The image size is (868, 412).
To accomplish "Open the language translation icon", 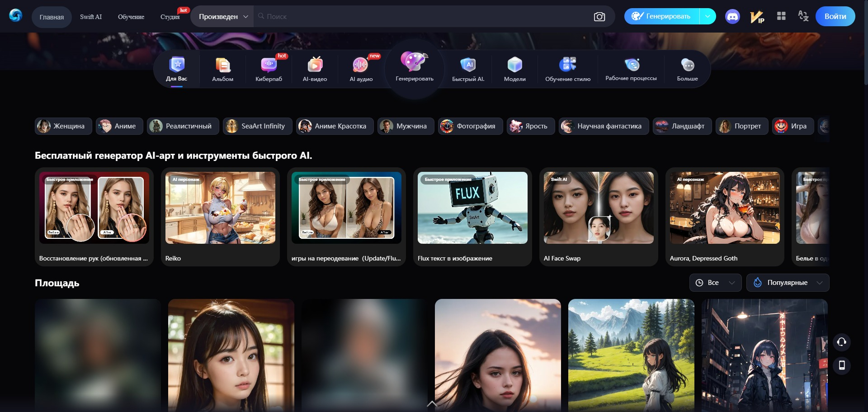I will [803, 16].
